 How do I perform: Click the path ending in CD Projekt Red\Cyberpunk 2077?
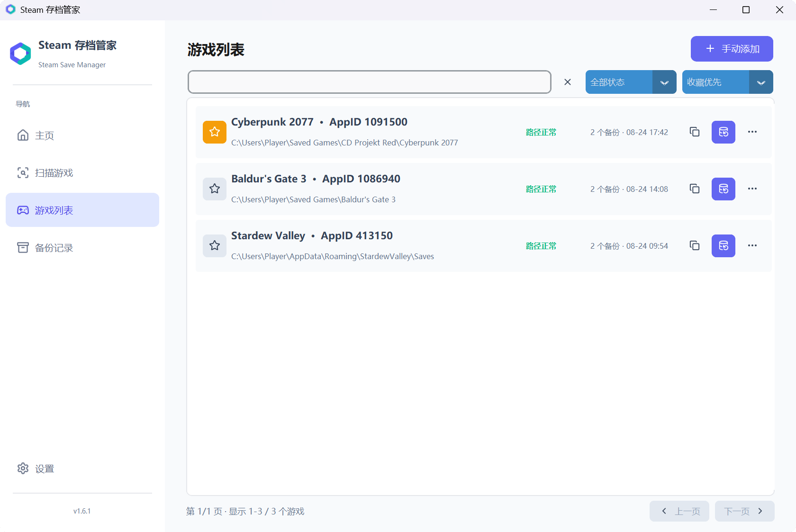[344, 143]
